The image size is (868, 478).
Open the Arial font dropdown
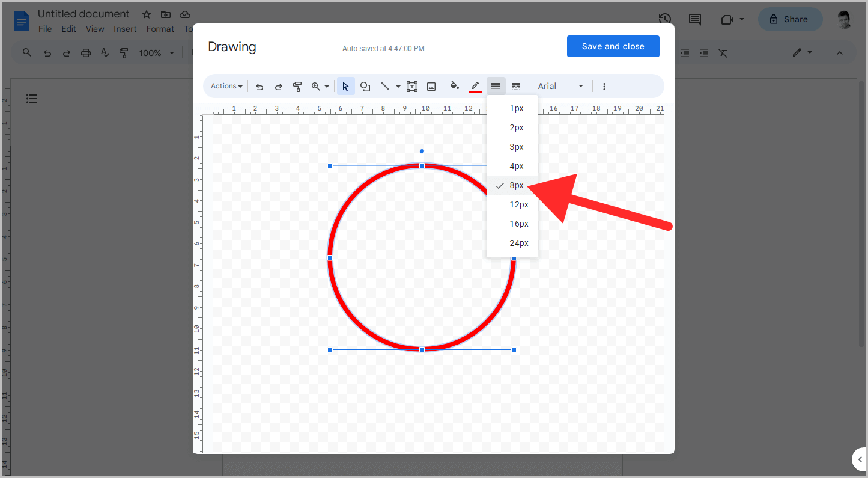click(x=560, y=86)
